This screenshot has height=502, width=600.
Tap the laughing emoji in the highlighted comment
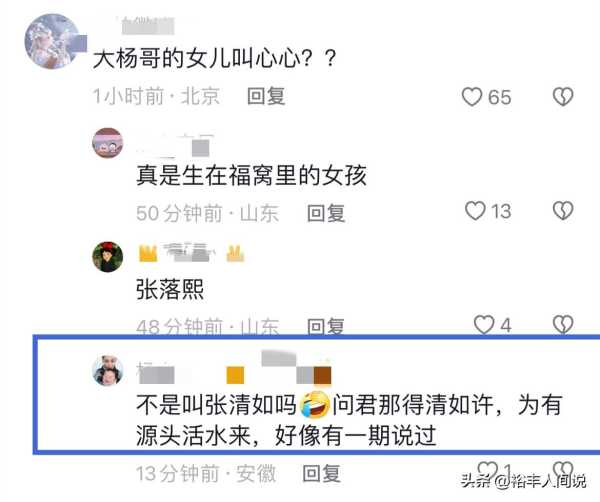click(315, 405)
